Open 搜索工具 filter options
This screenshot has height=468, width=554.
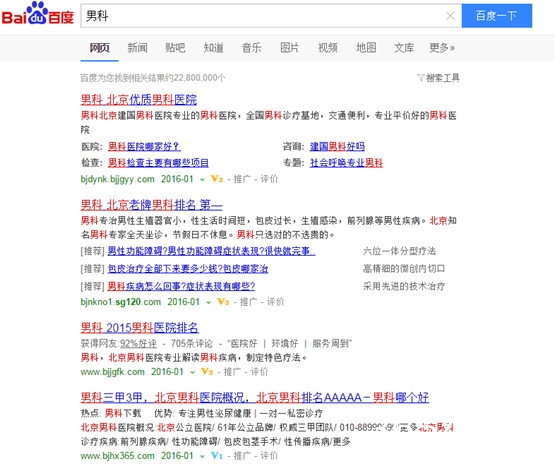[438, 78]
